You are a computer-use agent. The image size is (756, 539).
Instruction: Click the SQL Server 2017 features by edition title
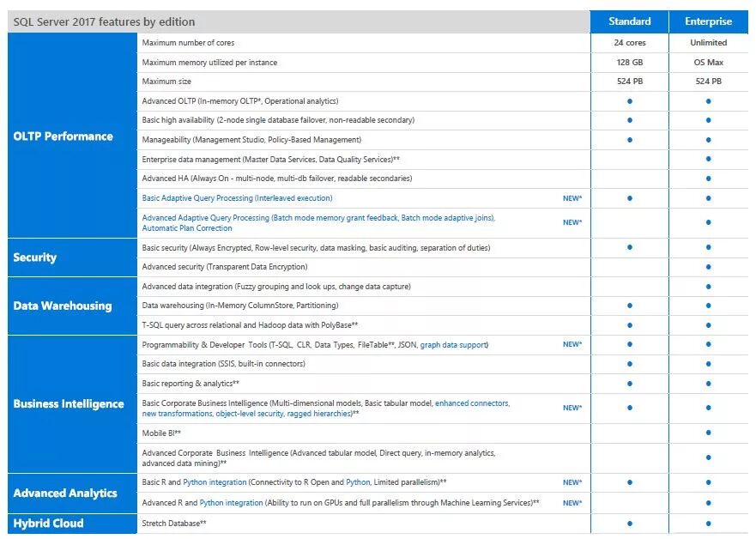point(104,21)
